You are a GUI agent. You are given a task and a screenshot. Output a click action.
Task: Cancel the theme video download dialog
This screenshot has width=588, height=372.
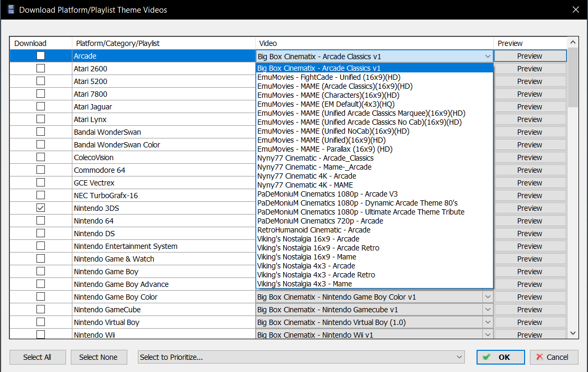click(x=554, y=357)
